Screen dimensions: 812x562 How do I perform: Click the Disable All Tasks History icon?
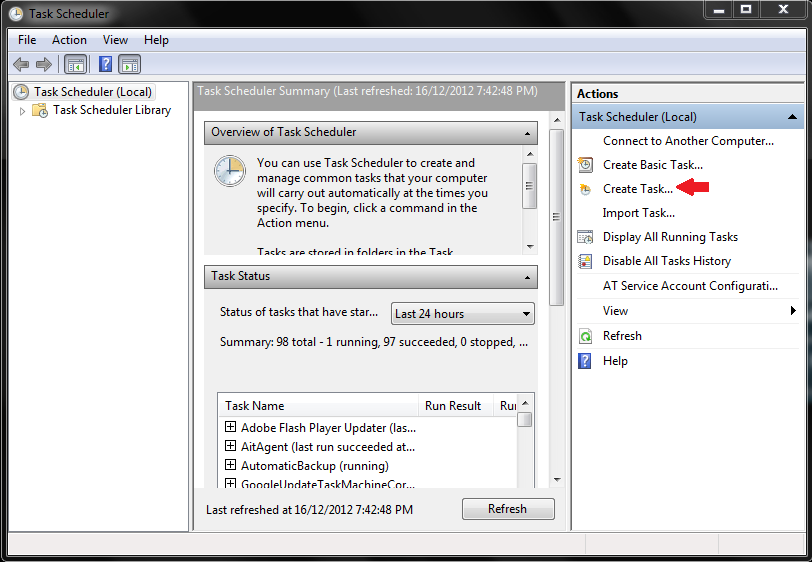[x=585, y=261]
